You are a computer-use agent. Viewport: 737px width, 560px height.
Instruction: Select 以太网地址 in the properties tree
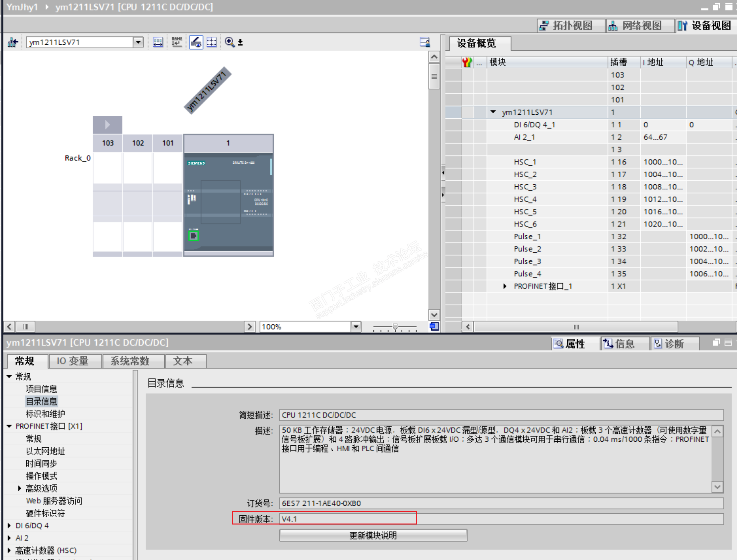click(x=45, y=451)
